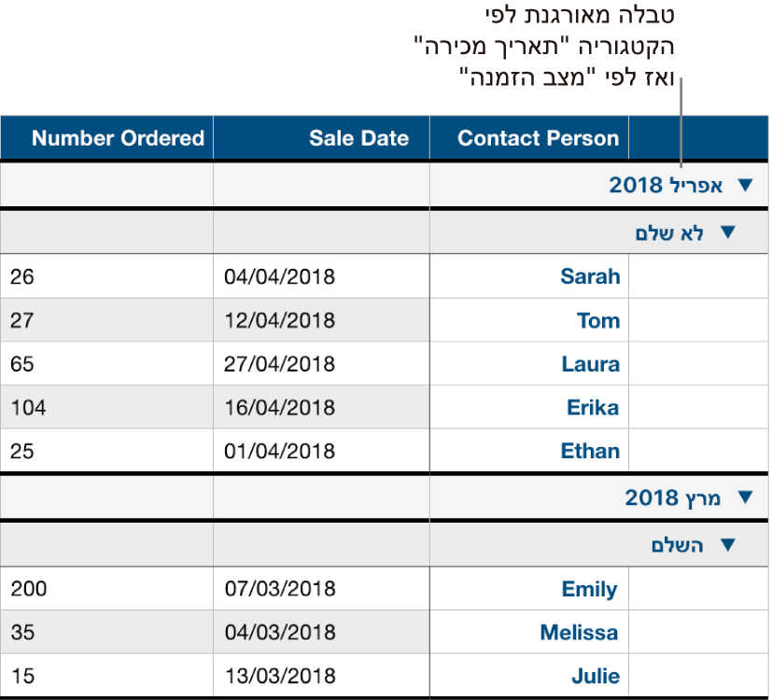Collapse the השלם subgroup
Viewport: 772px width, 700px height.
[727, 544]
